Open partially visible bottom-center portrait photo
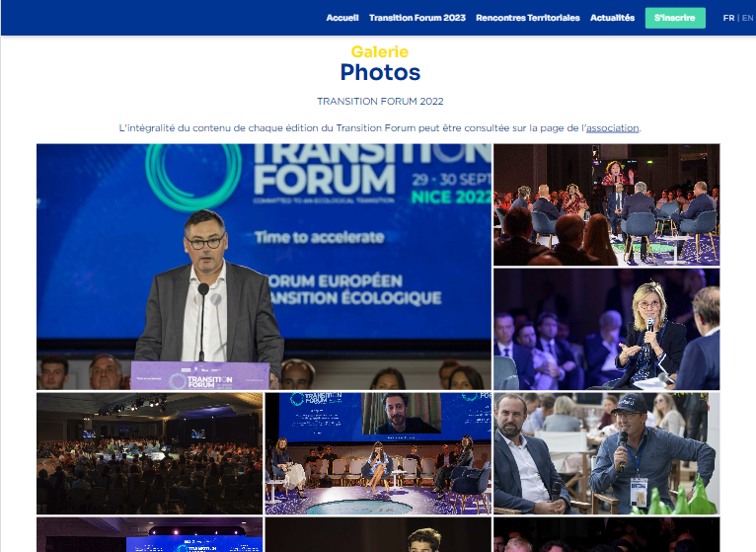 coord(378,534)
